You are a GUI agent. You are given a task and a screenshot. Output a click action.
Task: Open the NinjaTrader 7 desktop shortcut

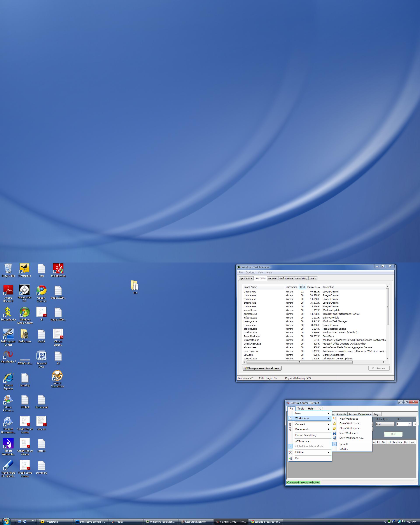[8, 355]
